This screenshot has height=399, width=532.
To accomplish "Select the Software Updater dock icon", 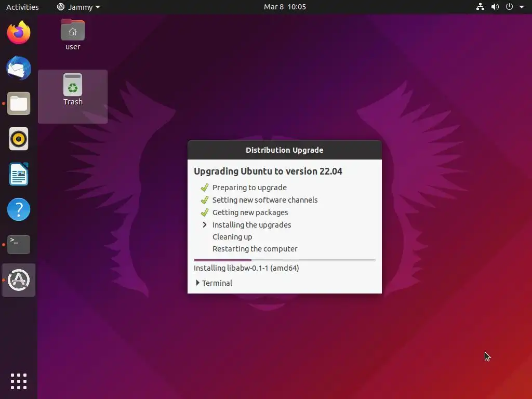I will pyautogui.click(x=19, y=280).
